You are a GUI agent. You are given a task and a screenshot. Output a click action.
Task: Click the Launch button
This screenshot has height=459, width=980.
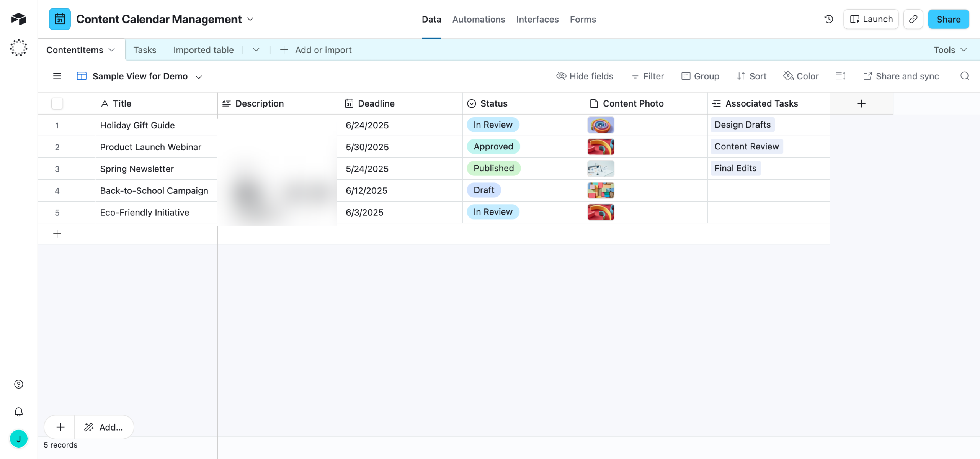[x=871, y=19]
